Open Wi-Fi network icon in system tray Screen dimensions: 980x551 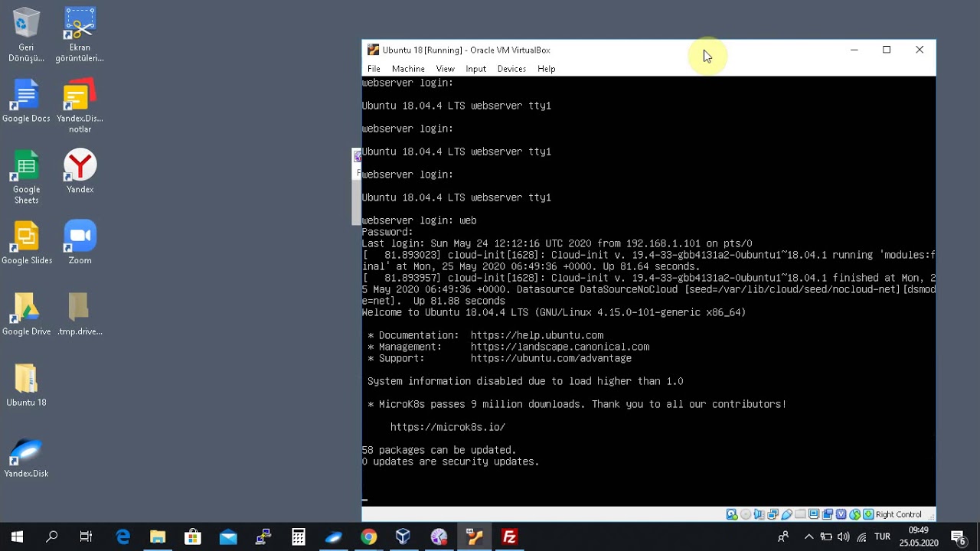862,537
